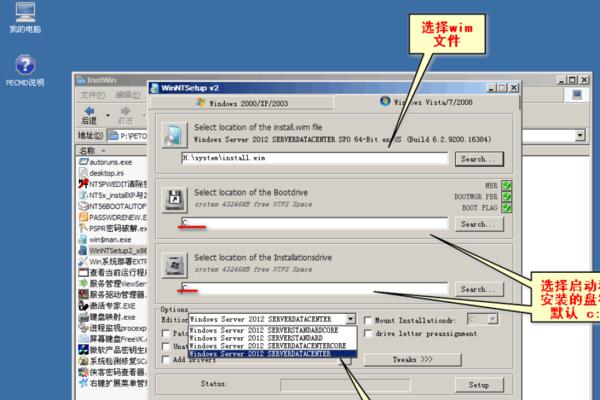Open the 编辑(E) menu in InstWin
The width and height of the screenshot is (600, 400).
point(127,95)
